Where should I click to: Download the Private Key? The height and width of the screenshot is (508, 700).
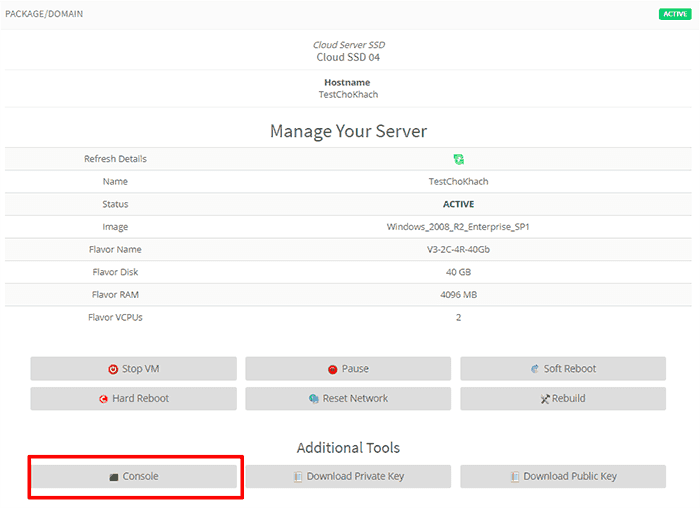click(x=348, y=476)
